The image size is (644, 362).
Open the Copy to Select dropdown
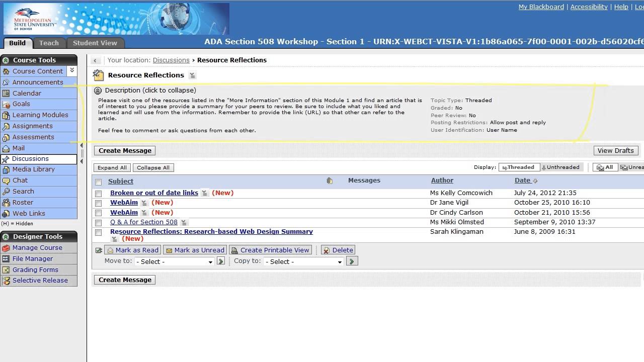tap(304, 261)
